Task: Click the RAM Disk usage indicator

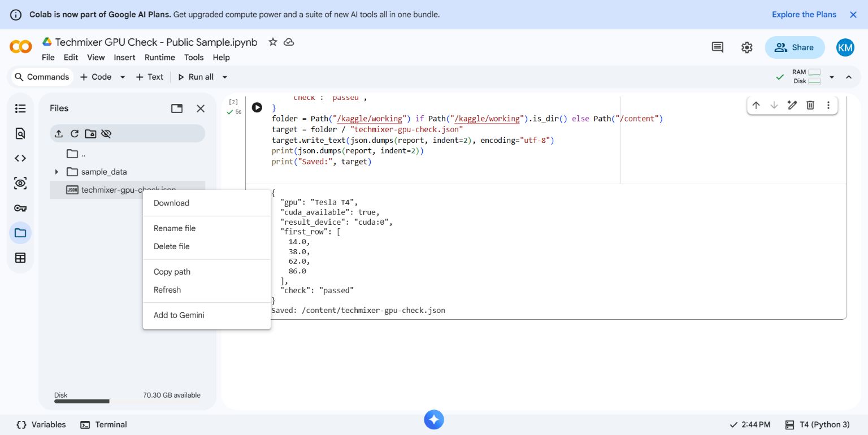Action: coord(806,76)
